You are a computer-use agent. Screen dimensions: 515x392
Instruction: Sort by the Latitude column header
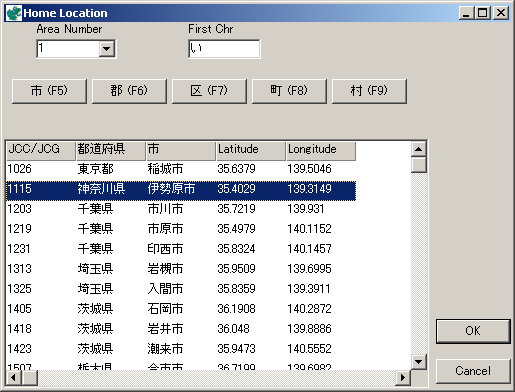click(251, 151)
